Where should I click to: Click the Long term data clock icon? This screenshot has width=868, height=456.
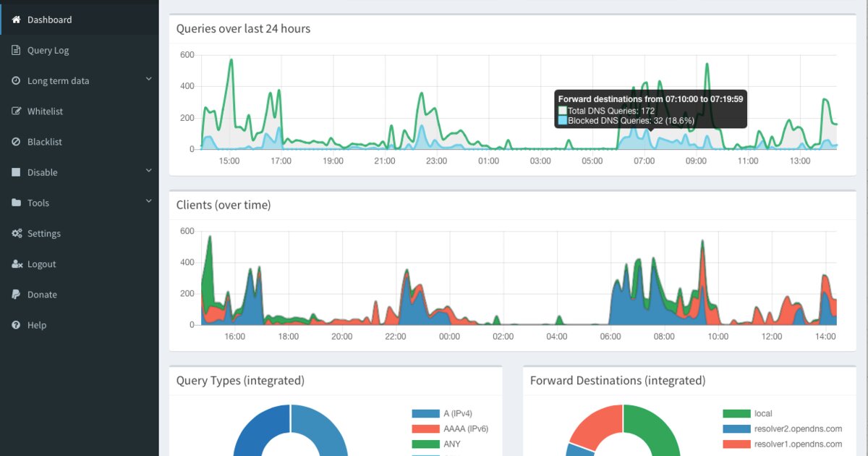pos(16,80)
